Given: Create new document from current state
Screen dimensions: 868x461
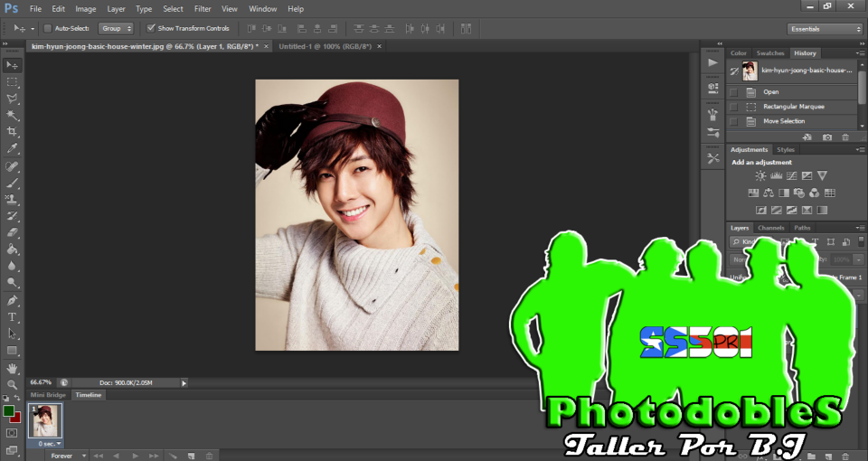Looking at the screenshot, I should coord(807,137).
